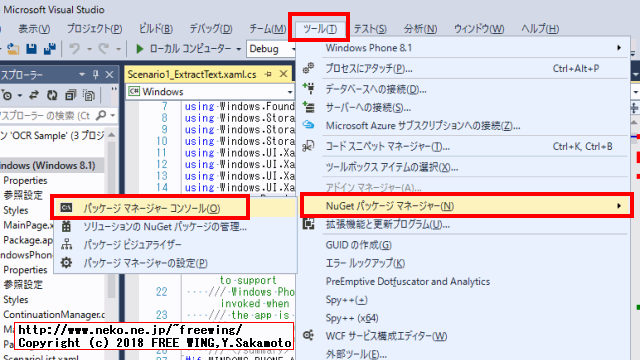Click the Solution Explorer vertical scrollbar thumb

click(x=111, y=220)
